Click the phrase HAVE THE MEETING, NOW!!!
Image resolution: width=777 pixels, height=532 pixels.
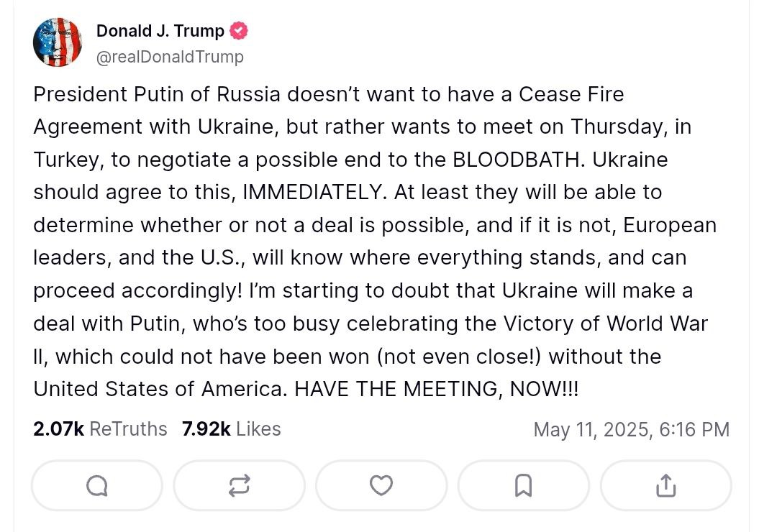pos(437,389)
